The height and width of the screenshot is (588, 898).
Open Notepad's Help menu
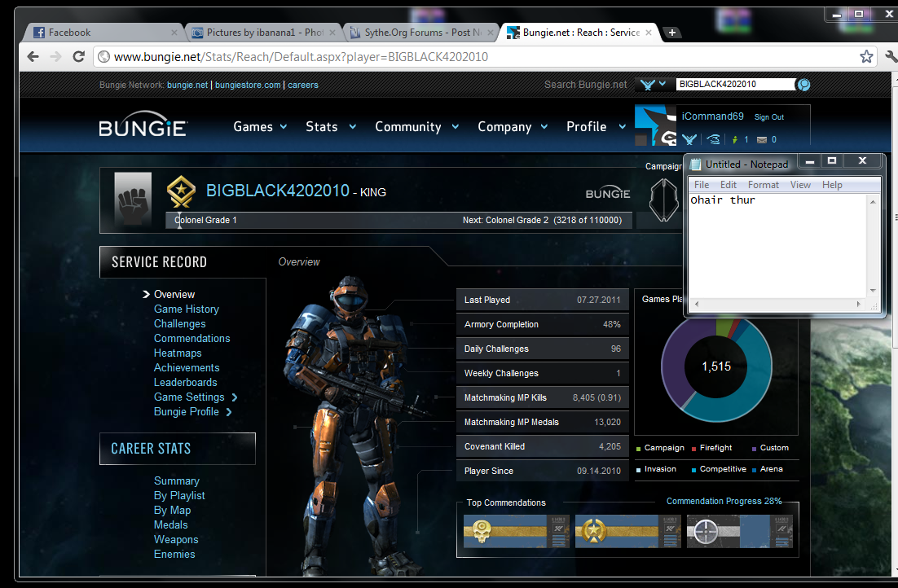click(832, 184)
